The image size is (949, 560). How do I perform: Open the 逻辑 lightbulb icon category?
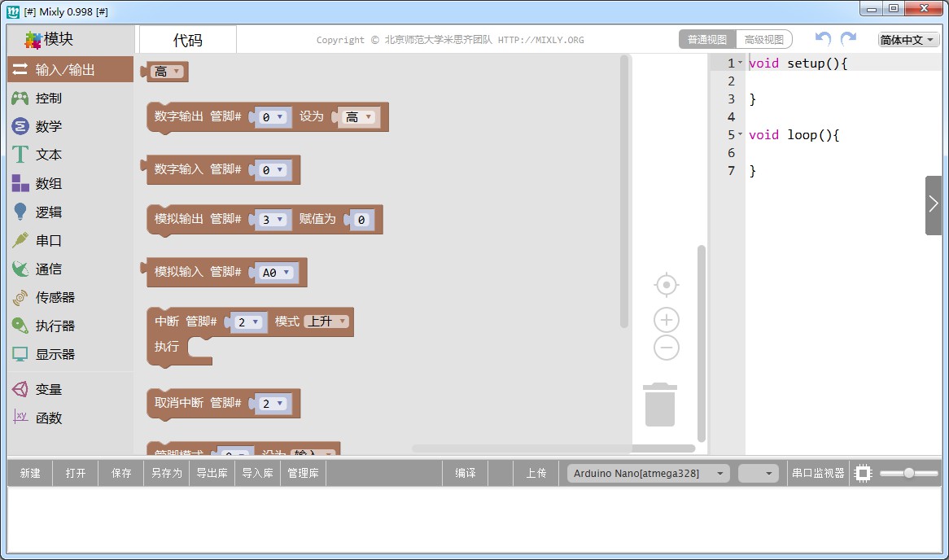[20, 212]
